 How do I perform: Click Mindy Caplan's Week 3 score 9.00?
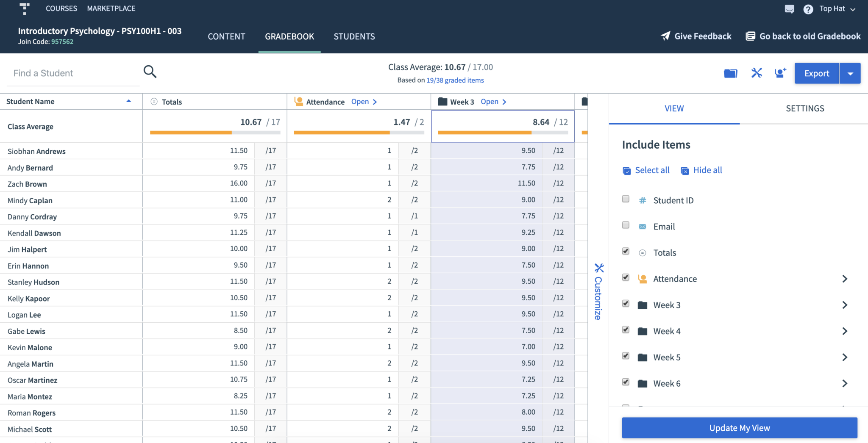528,199
